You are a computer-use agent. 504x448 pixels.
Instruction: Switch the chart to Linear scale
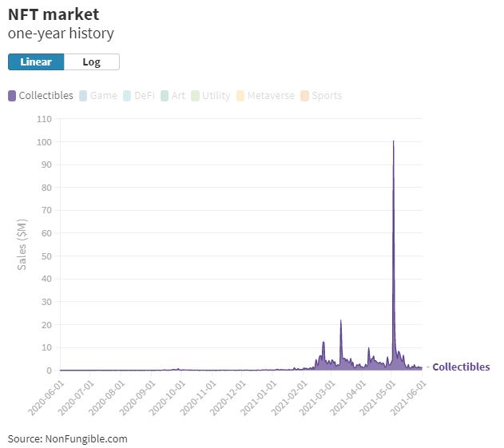pos(36,62)
